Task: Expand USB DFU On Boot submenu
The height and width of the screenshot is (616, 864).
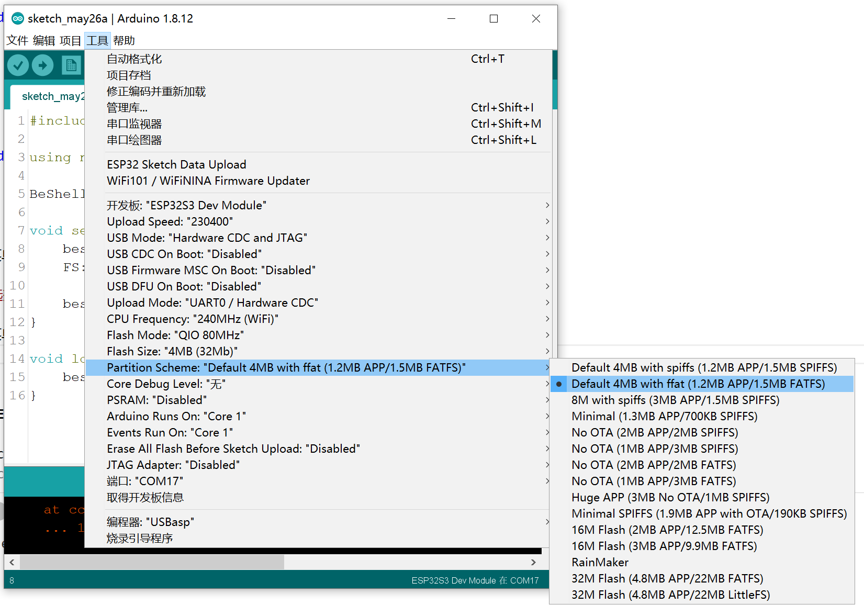Action: tap(318, 287)
